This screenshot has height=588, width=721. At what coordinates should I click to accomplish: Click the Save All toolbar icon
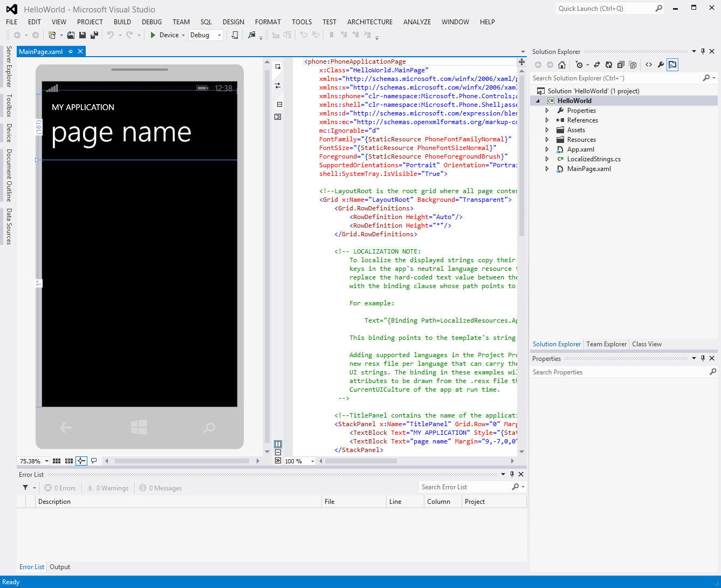[94, 35]
